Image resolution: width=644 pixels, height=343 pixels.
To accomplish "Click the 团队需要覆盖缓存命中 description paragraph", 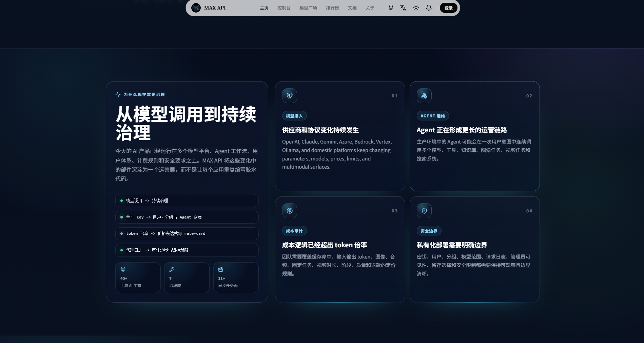I will [x=339, y=265].
